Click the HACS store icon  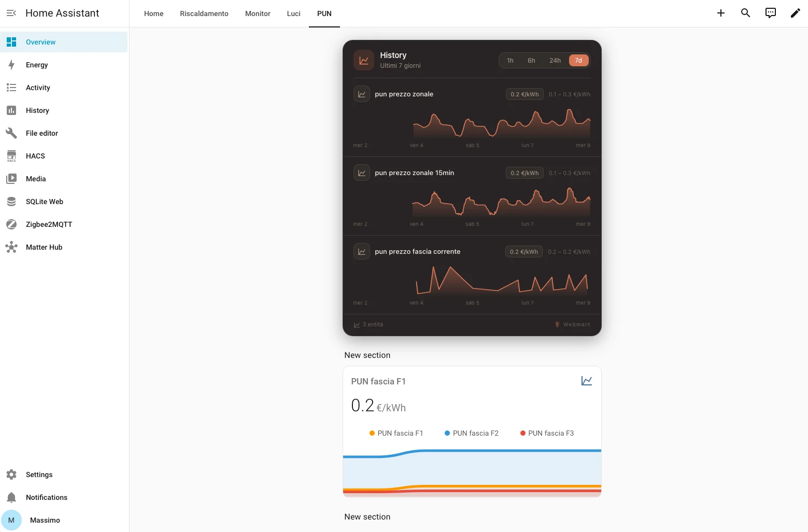tap(11, 156)
